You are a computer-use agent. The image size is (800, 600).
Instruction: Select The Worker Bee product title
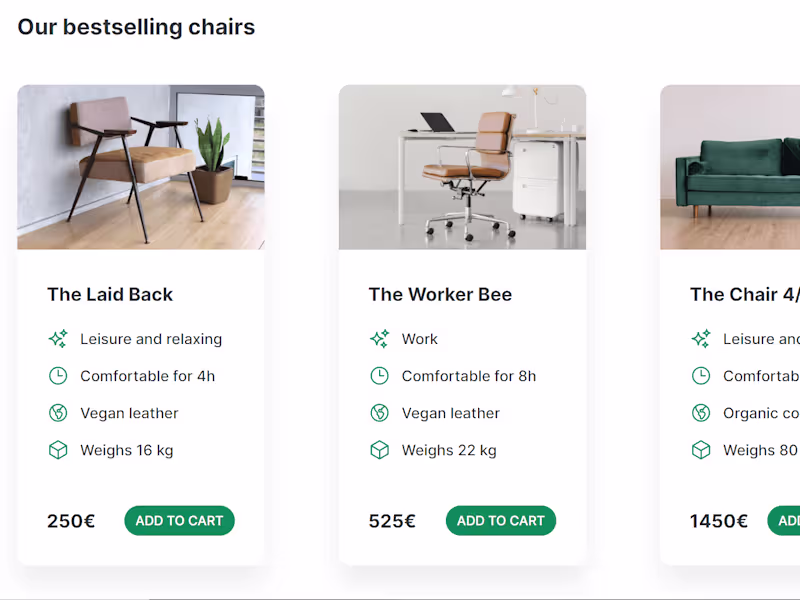(x=440, y=295)
